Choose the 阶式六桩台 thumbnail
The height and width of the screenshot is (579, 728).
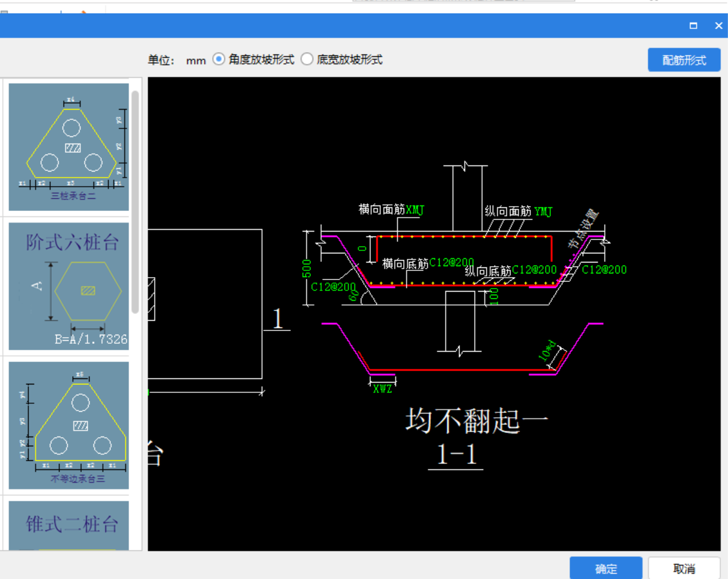pyautogui.click(x=69, y=286)
